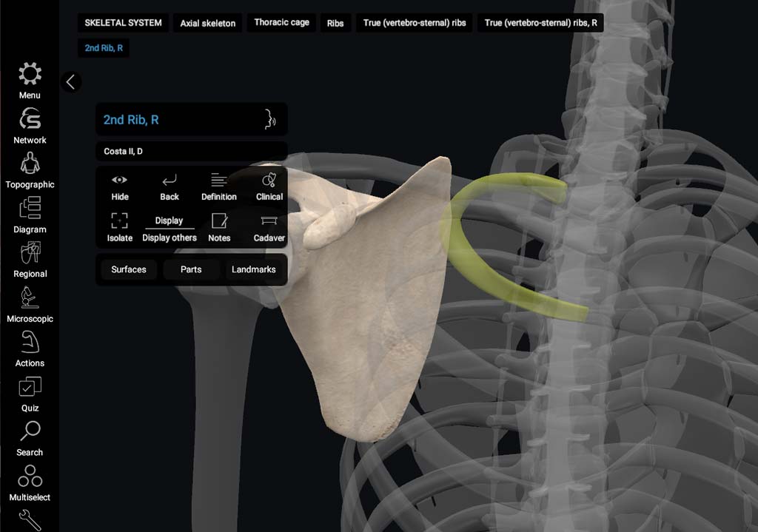Hide the selected rib with eye icon

tap(119, 187)
